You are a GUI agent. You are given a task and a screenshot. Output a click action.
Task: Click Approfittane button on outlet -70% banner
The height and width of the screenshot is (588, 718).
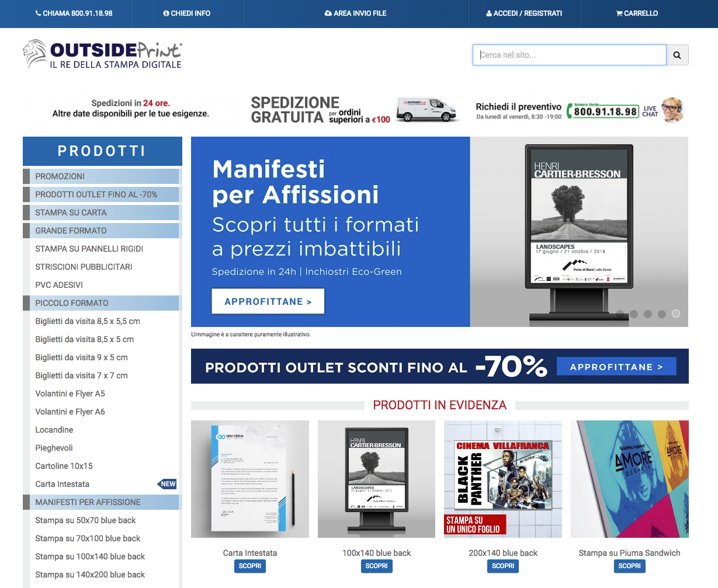[x=616, y=367]
